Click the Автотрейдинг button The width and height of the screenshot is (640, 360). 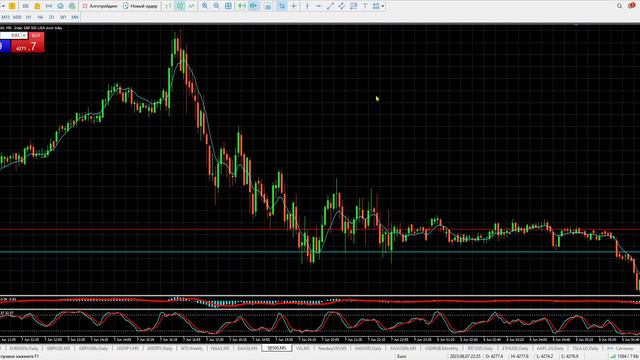[x=100, y=6]
